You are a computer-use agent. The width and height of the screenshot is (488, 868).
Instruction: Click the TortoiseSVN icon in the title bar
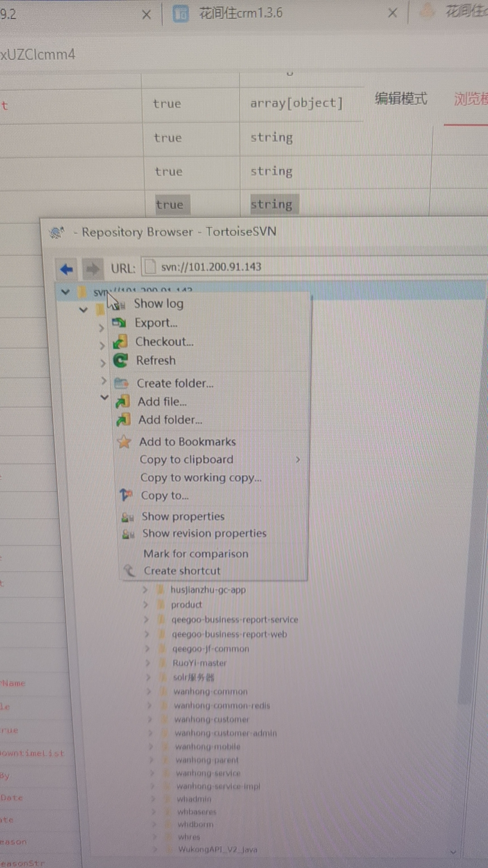pyautogui.click(x=56, y=232)
